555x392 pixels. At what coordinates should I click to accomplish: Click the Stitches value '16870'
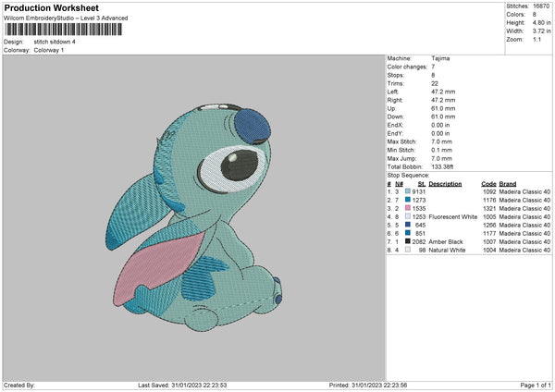tap(541, 6)
